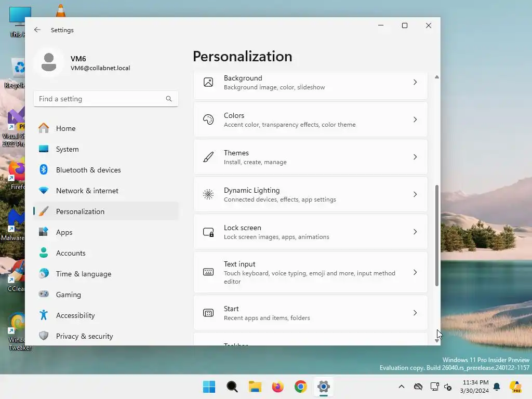Viewport: 532px width, 399px height.
Task: Expand the Colors settings chevron
Action: pos(415,119)
